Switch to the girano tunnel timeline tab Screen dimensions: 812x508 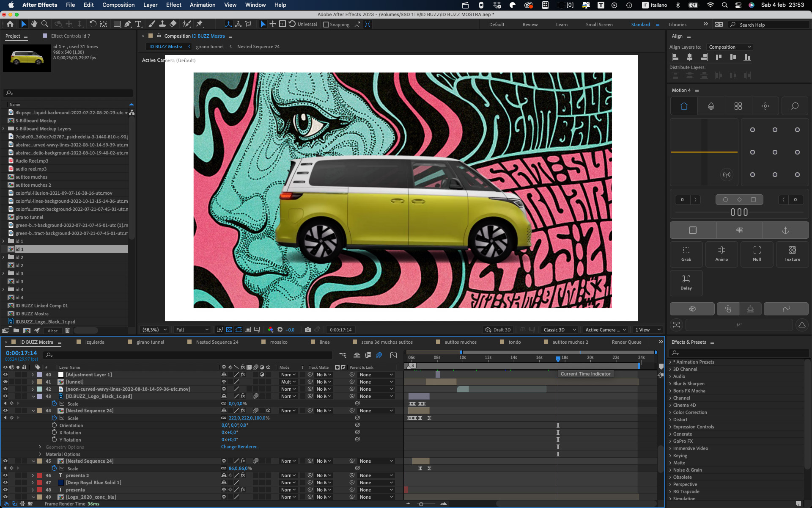coord(151,342)
